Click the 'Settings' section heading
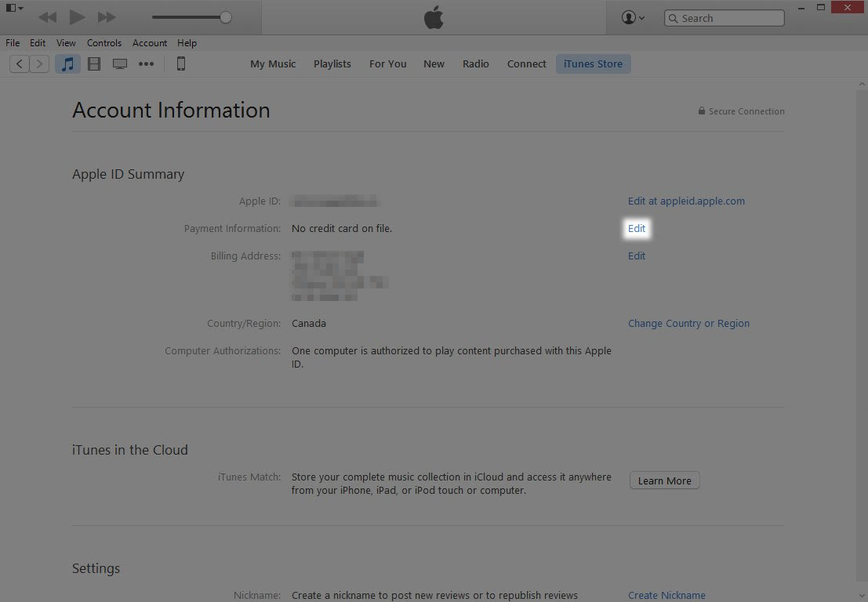 coord(96,568)
